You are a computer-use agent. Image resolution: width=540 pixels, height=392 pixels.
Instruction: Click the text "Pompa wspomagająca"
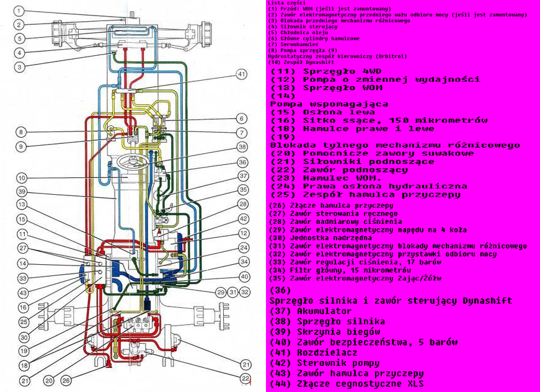click(x=329, y=104)
